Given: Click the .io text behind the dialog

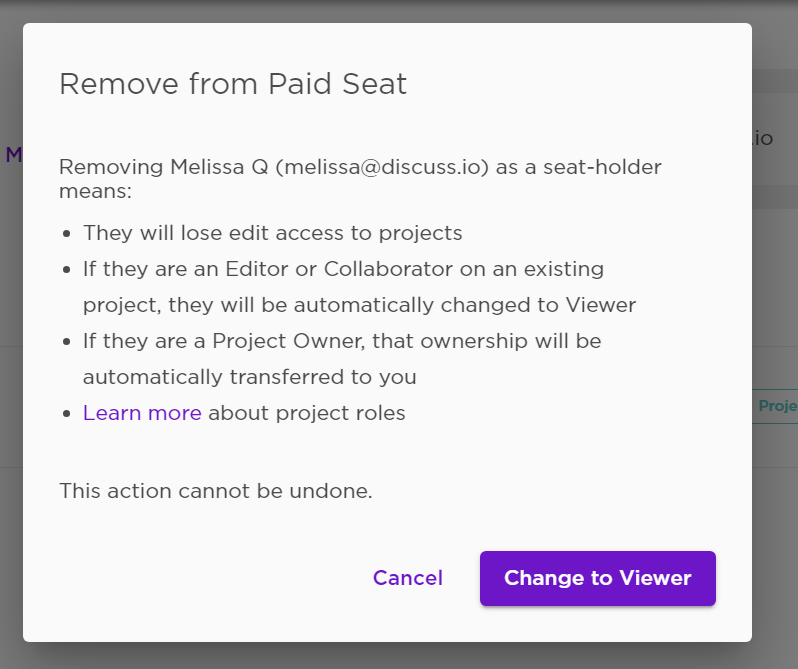Looking at the screenshot, I should click(x=763, y=138).
